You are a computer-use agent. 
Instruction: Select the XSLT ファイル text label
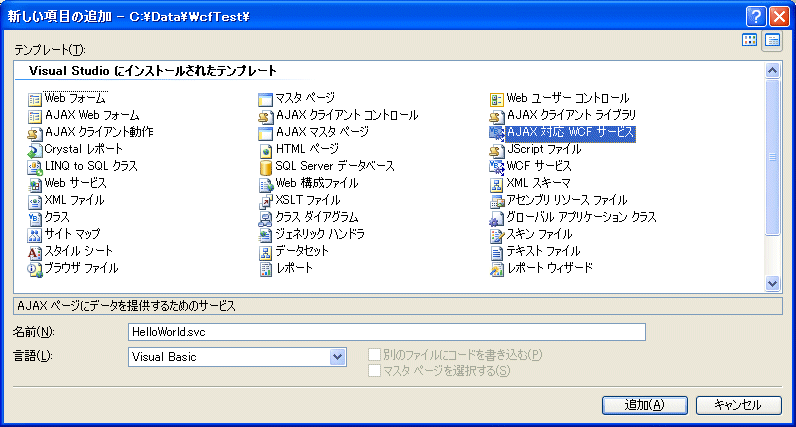coord(308,200)
